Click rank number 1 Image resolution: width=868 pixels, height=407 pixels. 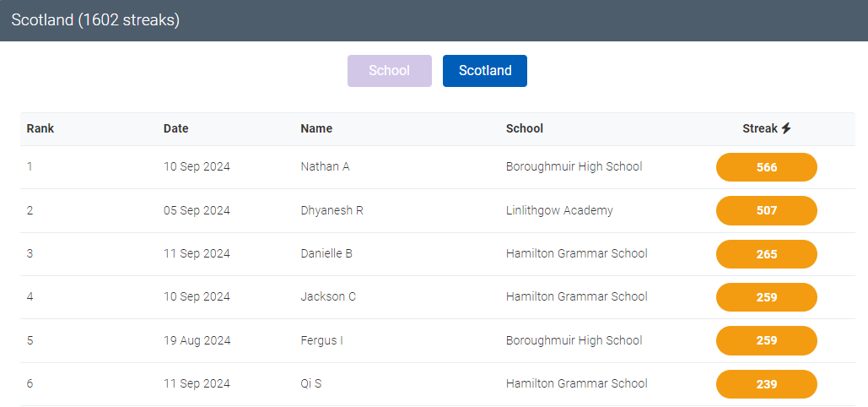point(30,166)
